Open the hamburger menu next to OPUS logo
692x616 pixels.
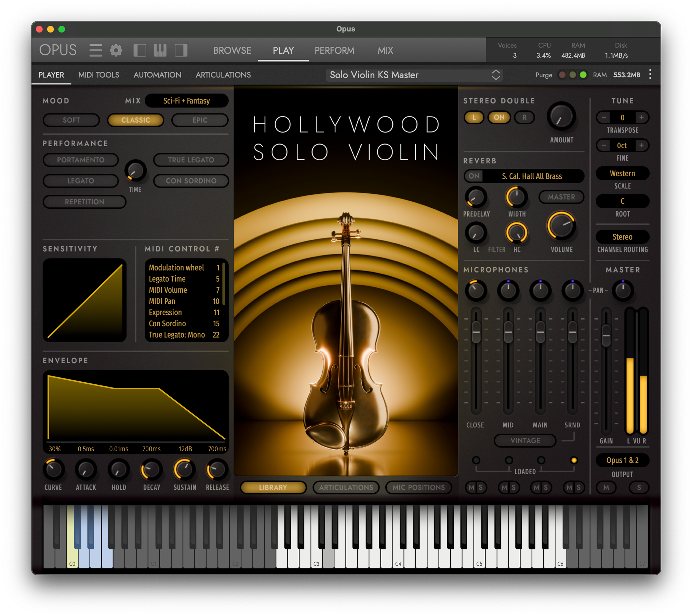point(96,50)
